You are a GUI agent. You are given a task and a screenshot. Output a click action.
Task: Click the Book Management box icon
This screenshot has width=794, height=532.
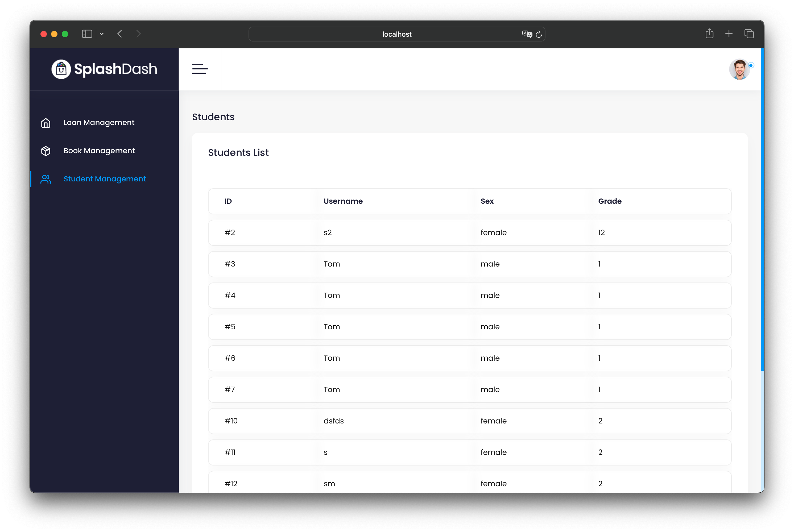[46, 151]
